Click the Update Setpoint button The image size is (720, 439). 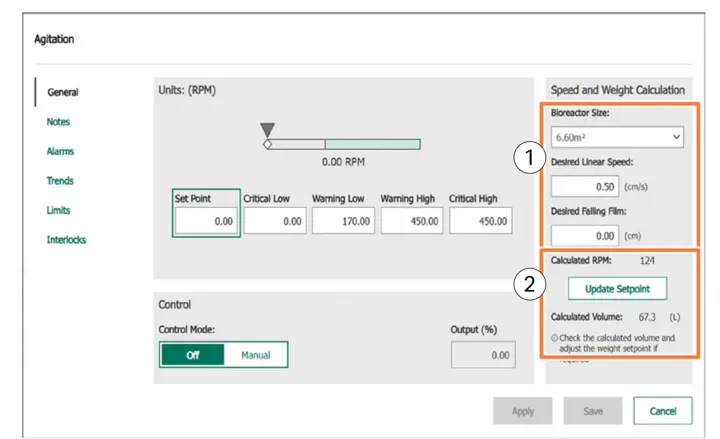pos(617,289)
